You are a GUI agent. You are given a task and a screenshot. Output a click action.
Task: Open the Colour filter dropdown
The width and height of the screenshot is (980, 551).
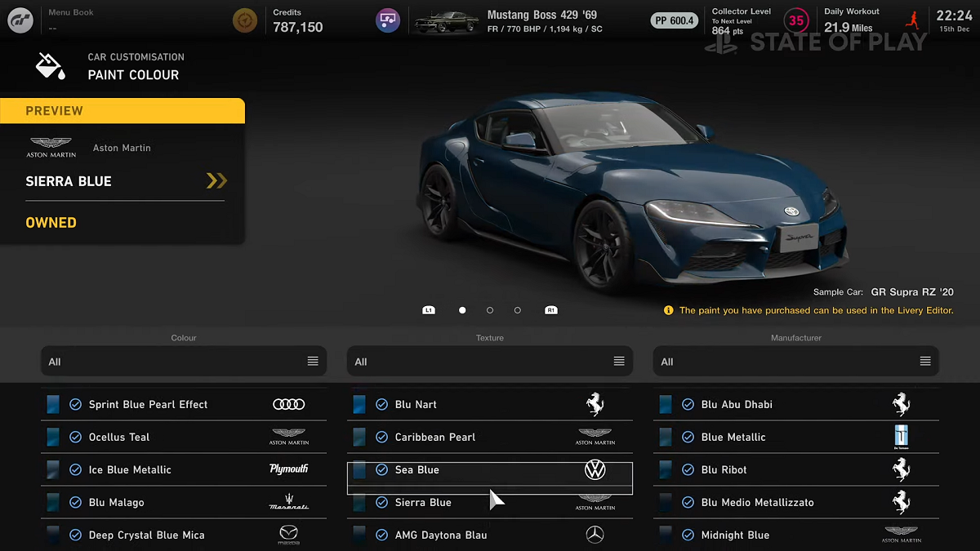(x=184, y=362)
